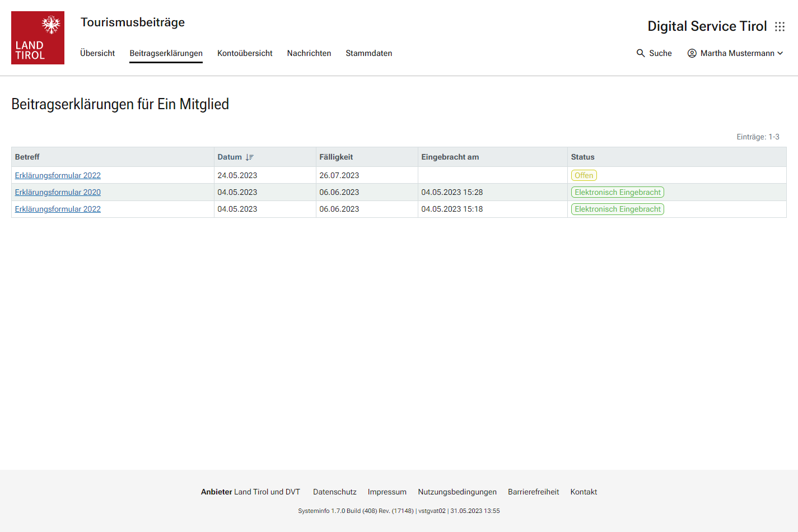Sort table by the Datum sort icon

pyautogui.click(x=250, y=157)
